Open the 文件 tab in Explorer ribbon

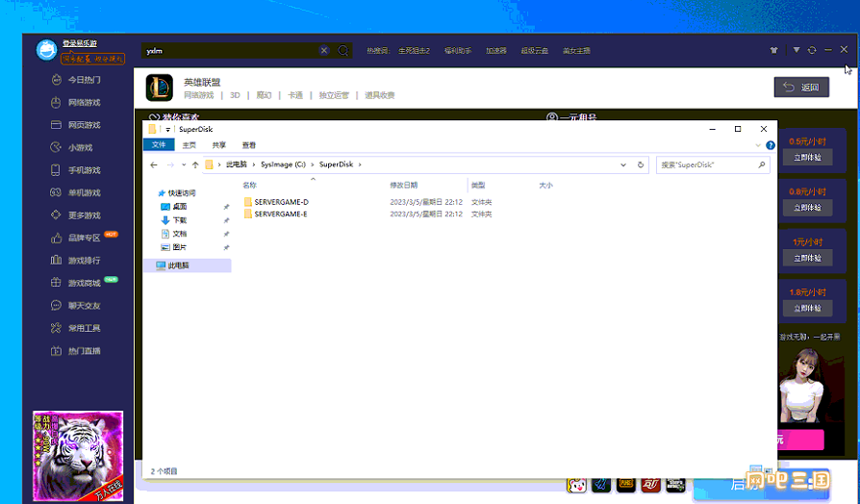[159, 145]
